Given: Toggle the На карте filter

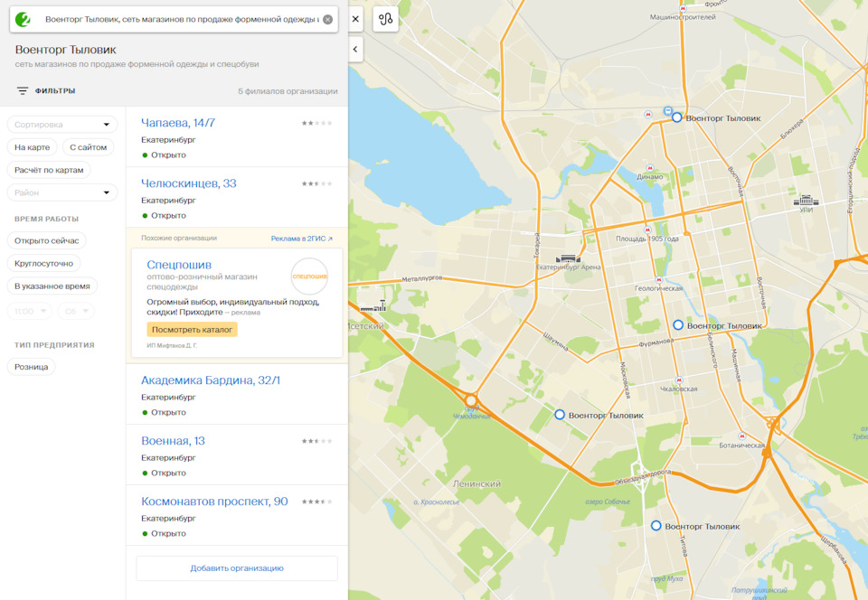Looking at the screenshot, I should click(x=33, y=147).
